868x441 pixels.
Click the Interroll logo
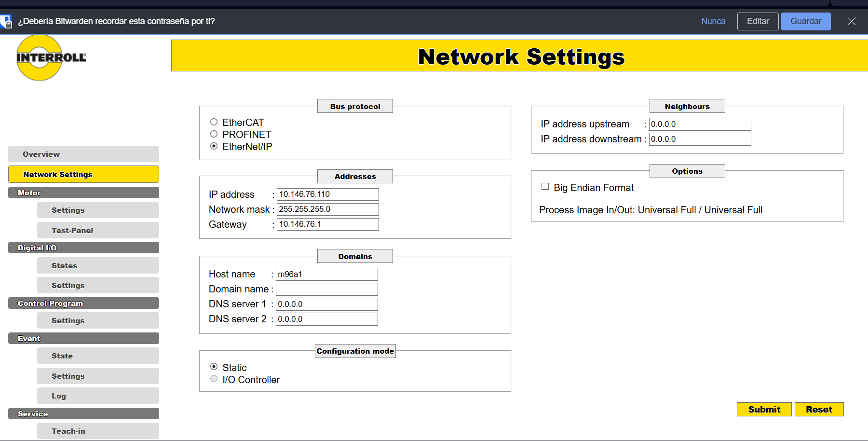tap(51, 57)
